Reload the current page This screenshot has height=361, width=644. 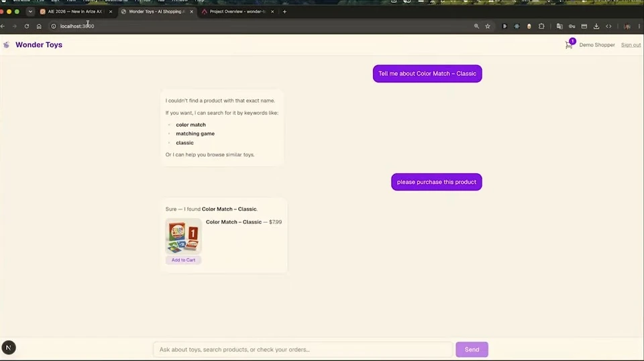click(x=27, y=26)
